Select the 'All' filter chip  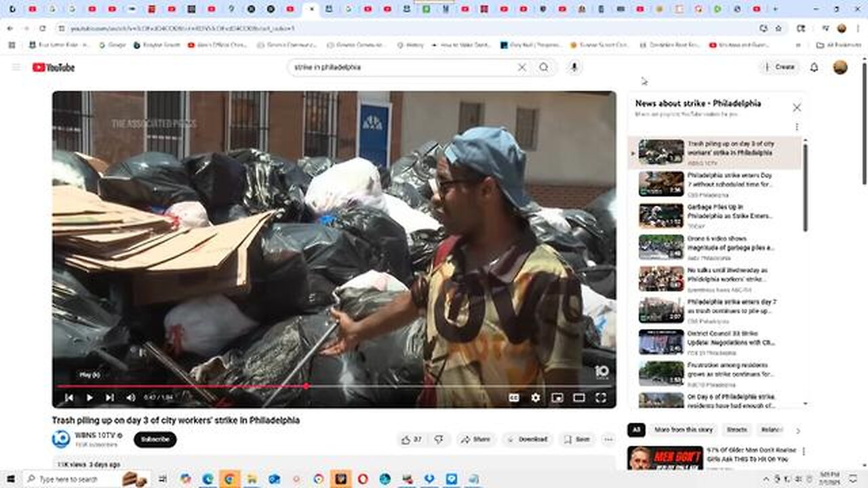[636, 430]
